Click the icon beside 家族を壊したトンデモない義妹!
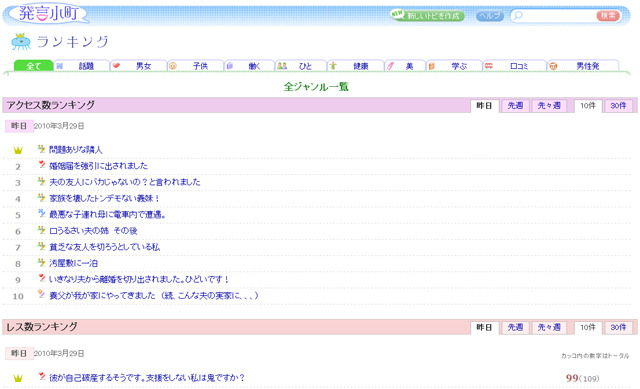 coord(41,198)
